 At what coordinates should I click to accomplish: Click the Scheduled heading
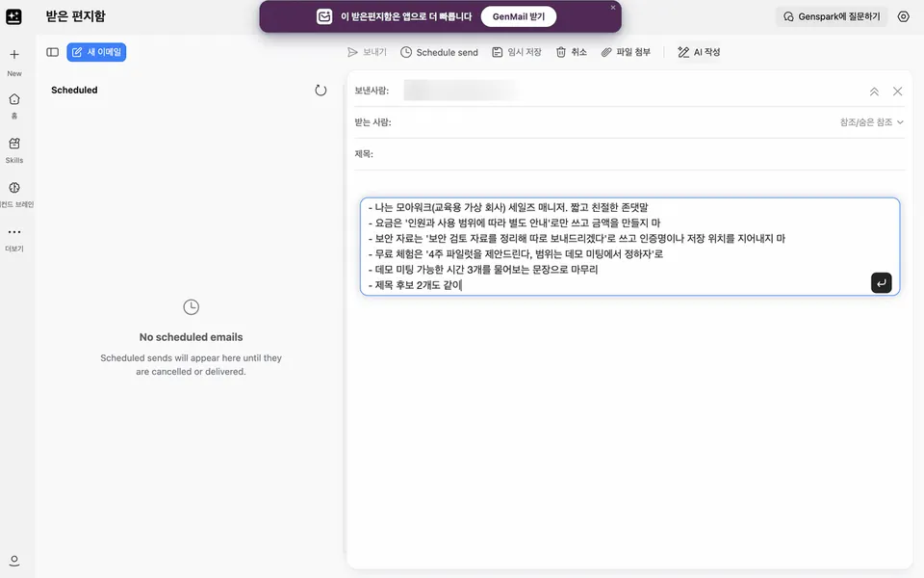[x=74, y=91]
